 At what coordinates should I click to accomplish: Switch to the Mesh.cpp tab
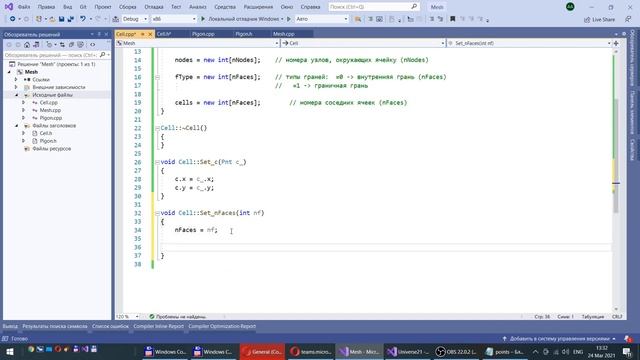pyautogui.click(x=284, y=34)
